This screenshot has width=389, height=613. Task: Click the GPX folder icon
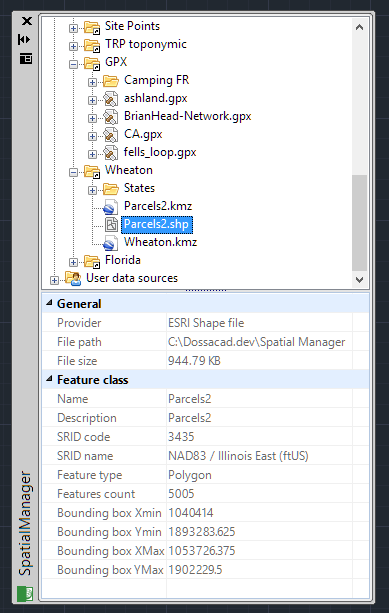92,63
